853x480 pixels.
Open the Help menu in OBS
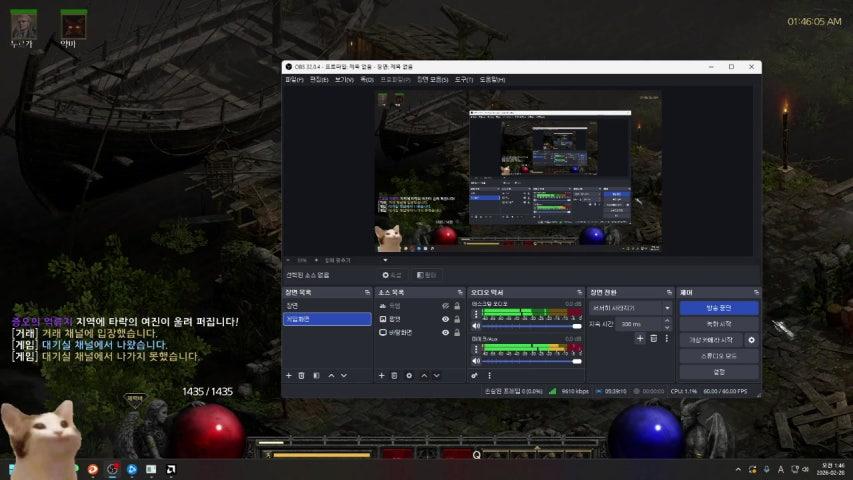[492, 79]
